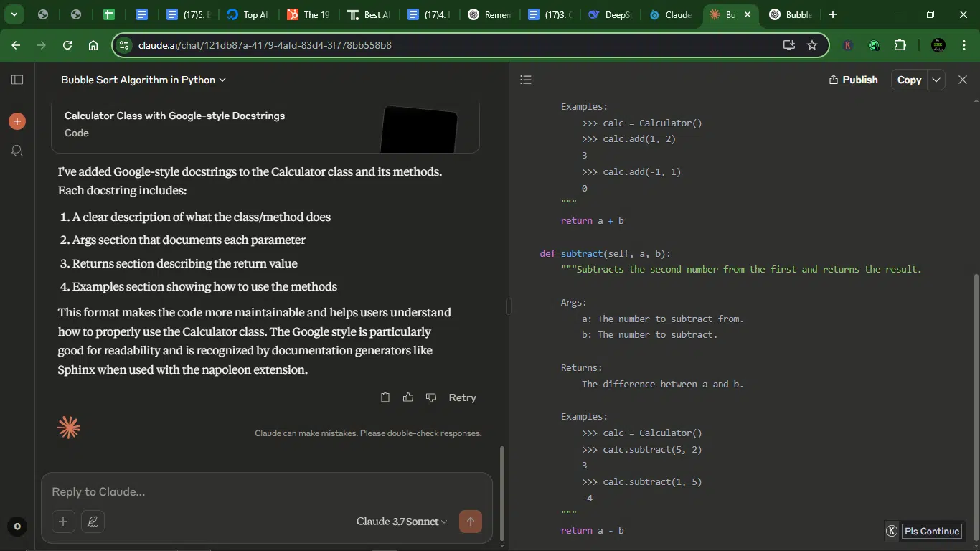980x551 pixels.
Task: Open the Claude 3.7 Sonnet model selector
Action: click(402, 522)
